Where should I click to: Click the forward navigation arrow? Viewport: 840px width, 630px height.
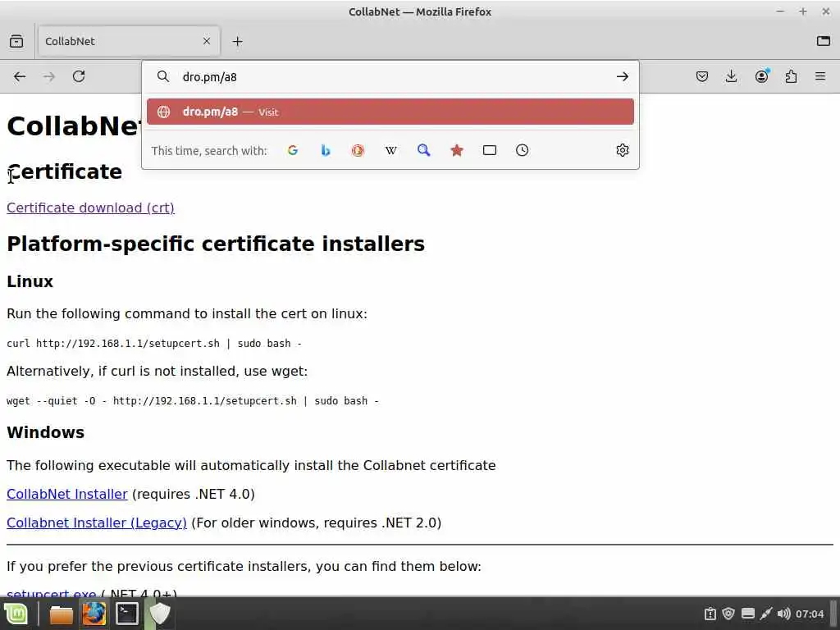coord(49,76)
